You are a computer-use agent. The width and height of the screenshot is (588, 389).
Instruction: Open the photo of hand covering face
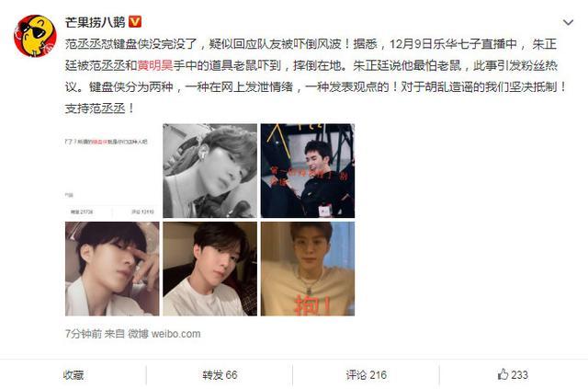coord(112,269)
